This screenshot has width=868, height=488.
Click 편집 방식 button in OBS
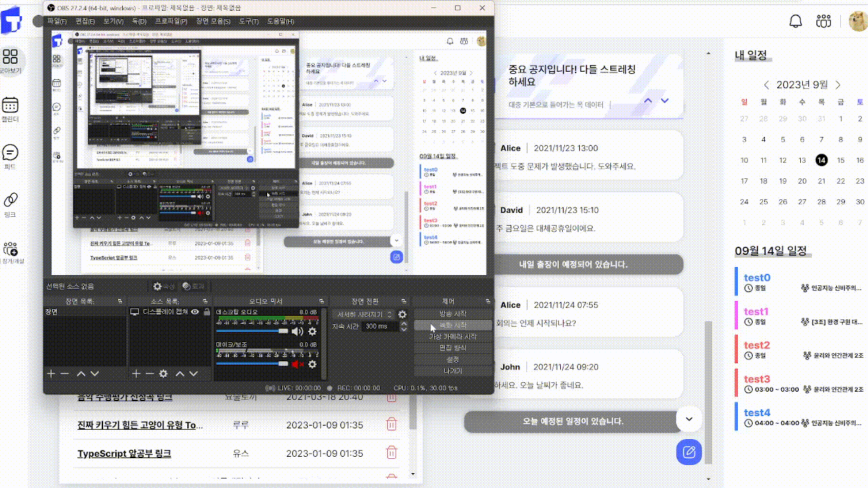[453, 348]
